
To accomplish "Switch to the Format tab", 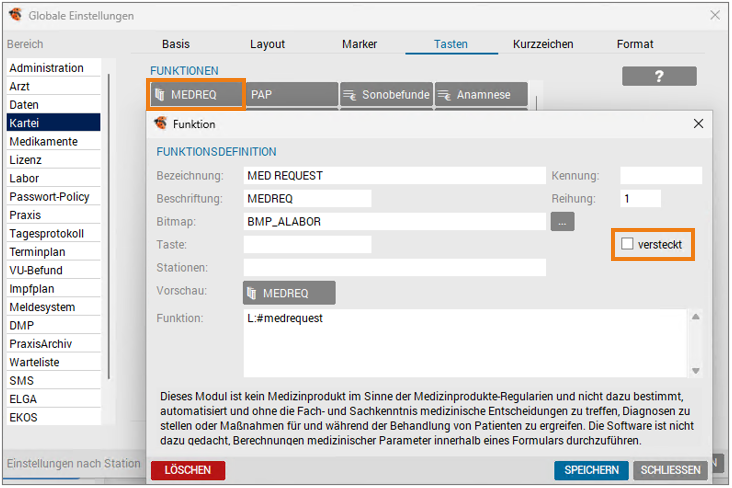I will click(635, 44).
